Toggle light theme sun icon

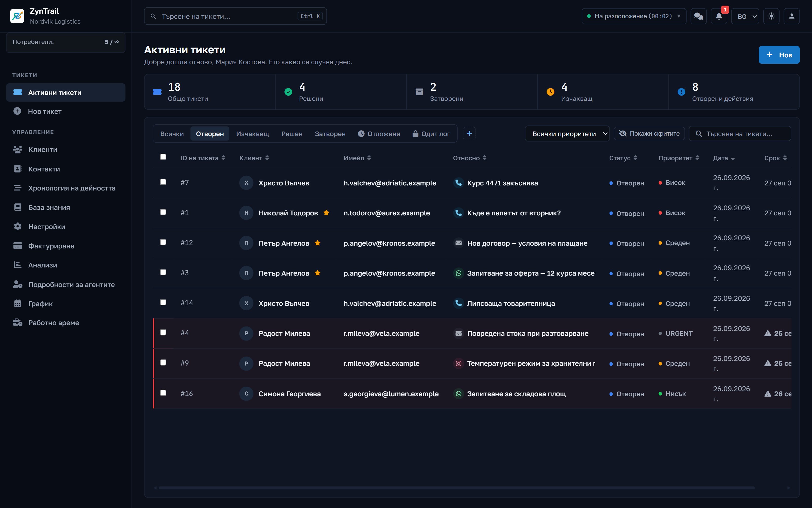click(771, 16)
